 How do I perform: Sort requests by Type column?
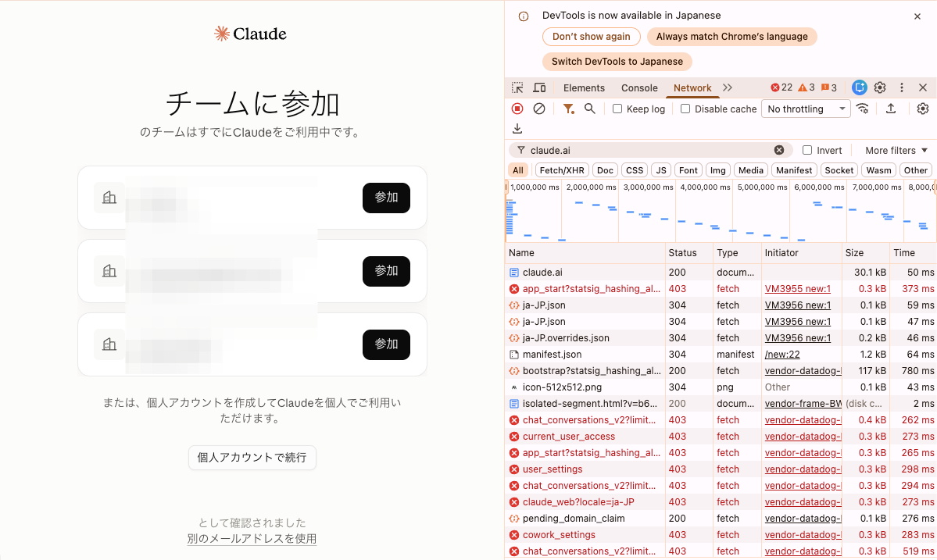[738, 253]
